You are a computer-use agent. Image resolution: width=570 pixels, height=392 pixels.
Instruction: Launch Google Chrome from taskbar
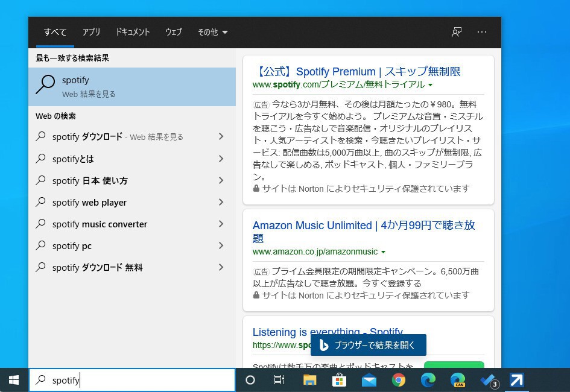pos(399,380)
